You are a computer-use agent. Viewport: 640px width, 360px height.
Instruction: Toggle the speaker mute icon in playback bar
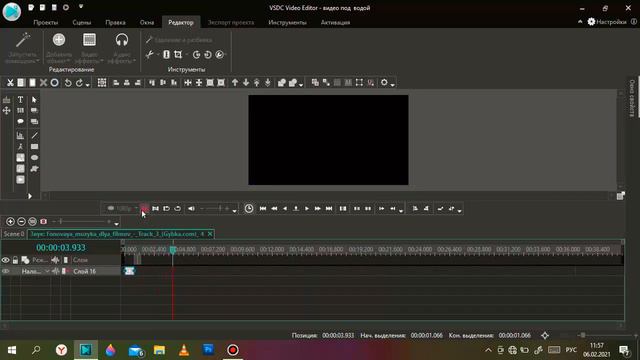191,209
